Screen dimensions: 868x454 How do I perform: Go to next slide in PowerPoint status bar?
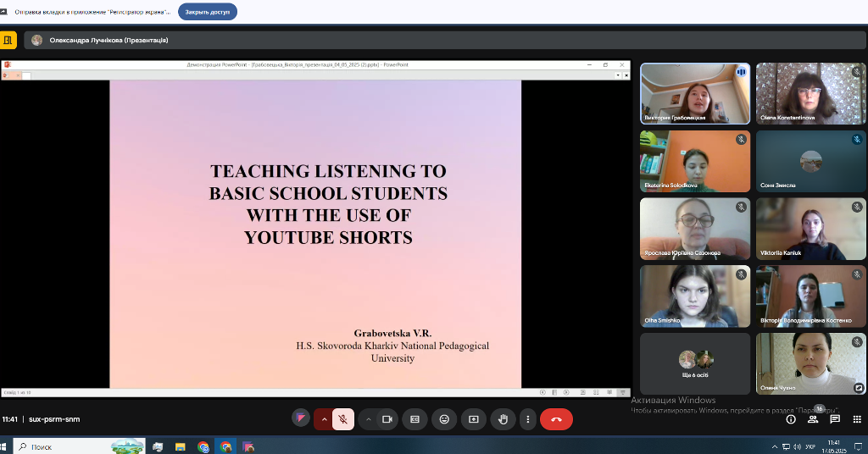coord(566,393)
